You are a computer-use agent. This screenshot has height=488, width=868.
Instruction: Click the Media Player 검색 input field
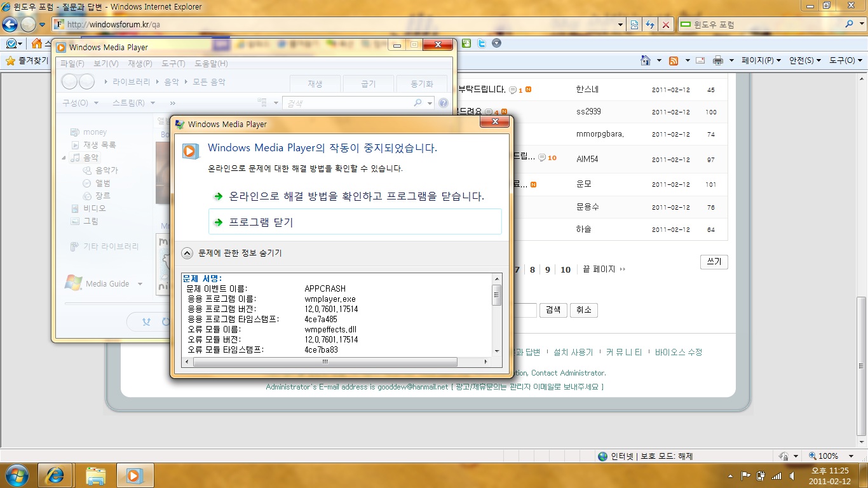pos(348,103)
